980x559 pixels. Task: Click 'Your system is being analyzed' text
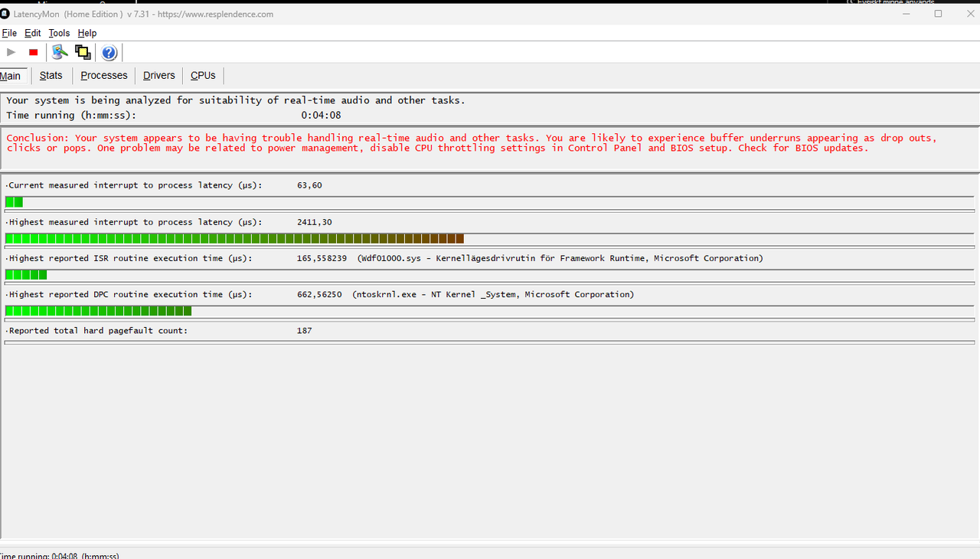tap(236, 100)
